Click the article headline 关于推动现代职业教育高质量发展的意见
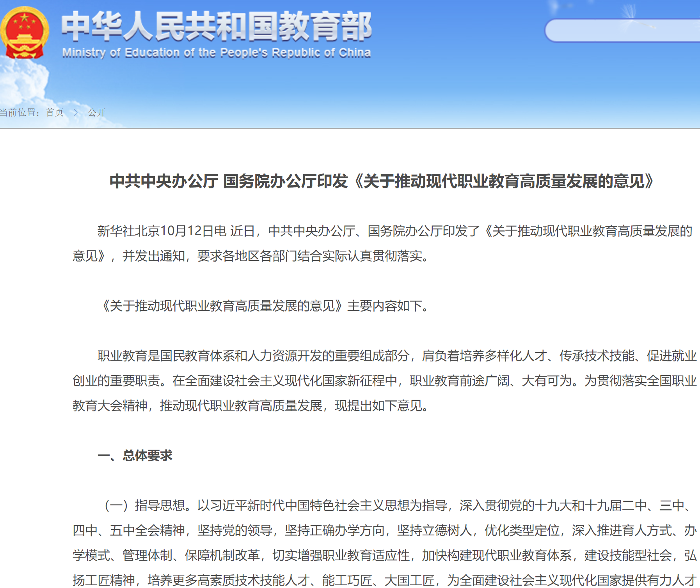The height and width of the screenshot is (588, 700). 382,181
